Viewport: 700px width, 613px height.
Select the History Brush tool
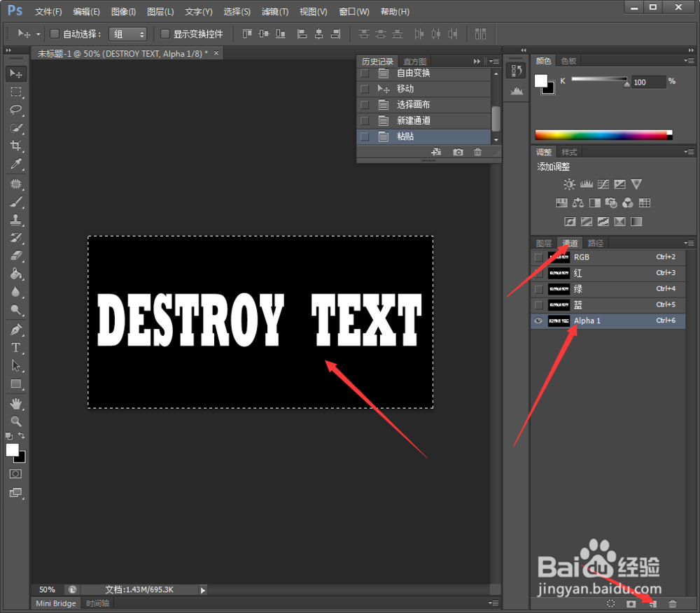(16, 237)
